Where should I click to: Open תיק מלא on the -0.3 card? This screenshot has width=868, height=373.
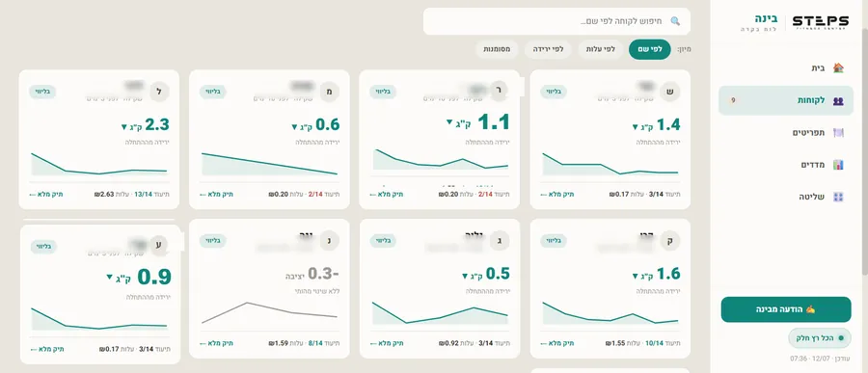pos(216,343)
